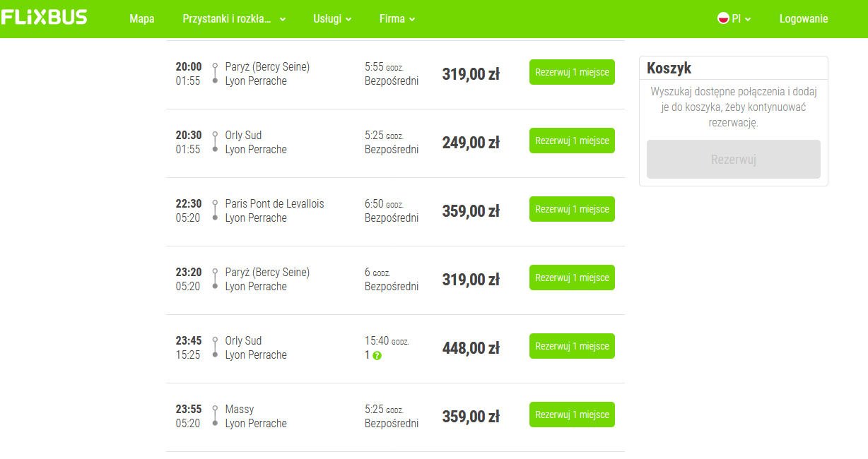Viewport: 868px width, 459px height.
Task: Expand the Przystanki i rozkłady dropdown
Action: click(x=234, y=19)
